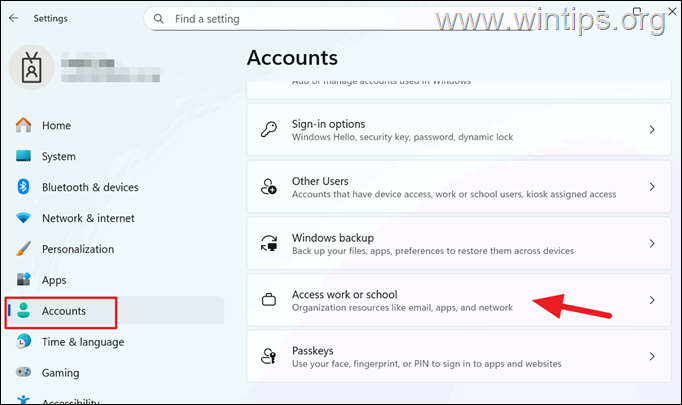Click the Accessibility figure icon

[x=23, y=400]
